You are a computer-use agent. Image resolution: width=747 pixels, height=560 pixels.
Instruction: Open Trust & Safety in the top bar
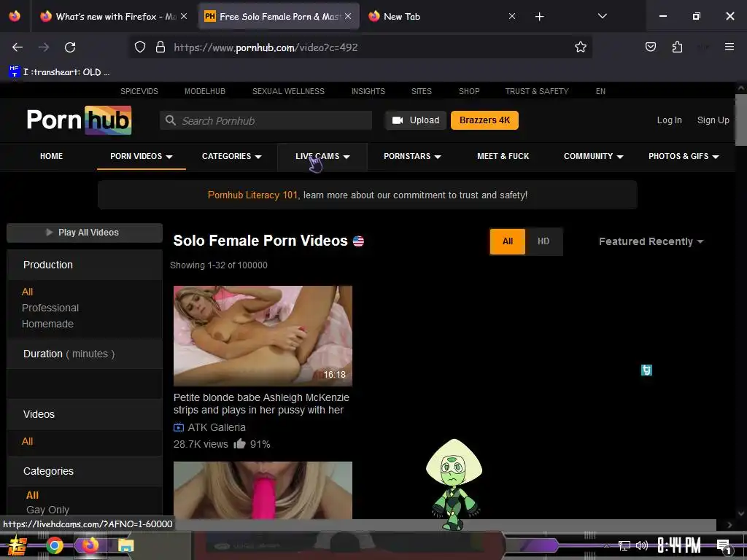coord(537,91)
